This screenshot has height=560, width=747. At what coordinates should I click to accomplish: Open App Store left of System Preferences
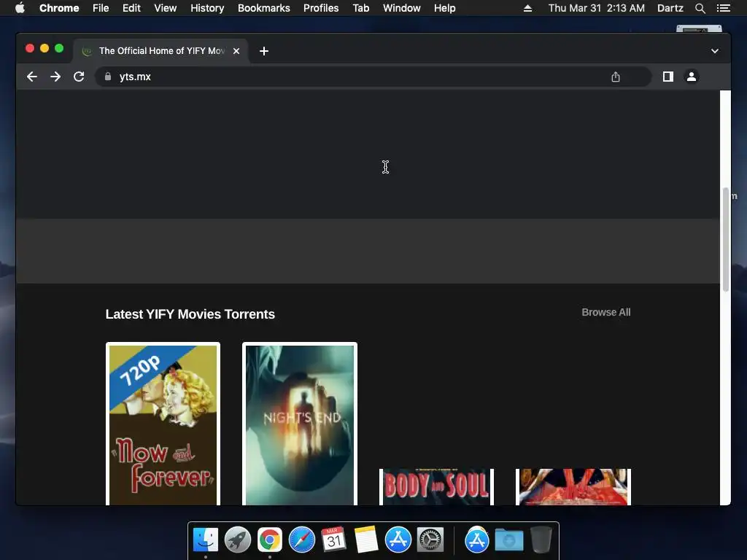(398, 540)
